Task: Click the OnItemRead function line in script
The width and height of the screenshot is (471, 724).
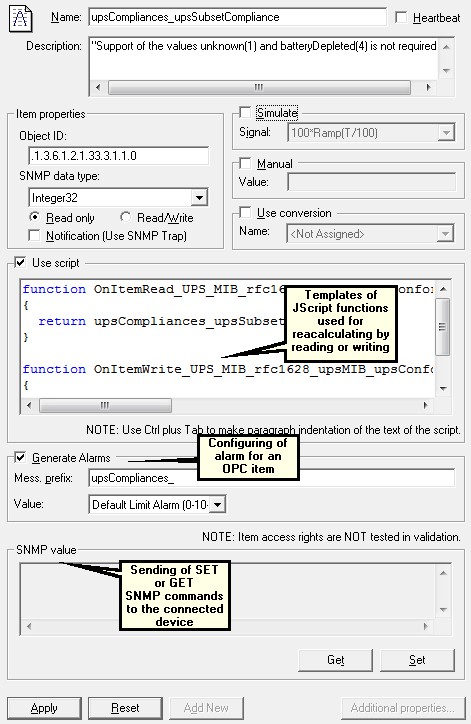Action: 228,290
